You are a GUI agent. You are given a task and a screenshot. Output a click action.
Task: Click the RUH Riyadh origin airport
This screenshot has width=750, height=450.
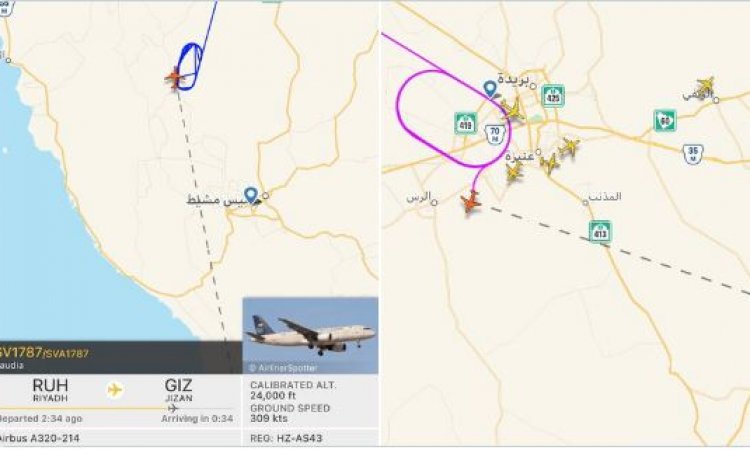50,390
